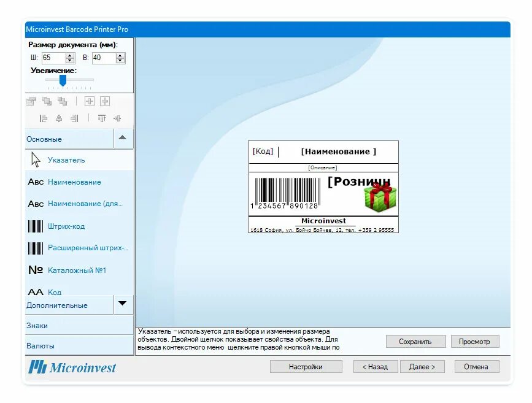Select the address line 1618 София on label
The height and width of the screenshot is (403, 532).
(322, 230)
